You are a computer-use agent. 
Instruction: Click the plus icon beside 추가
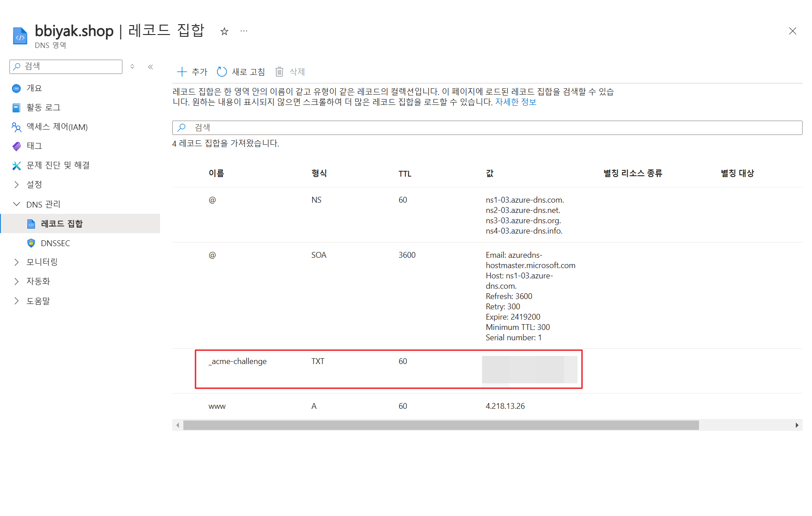coord(182,72)
